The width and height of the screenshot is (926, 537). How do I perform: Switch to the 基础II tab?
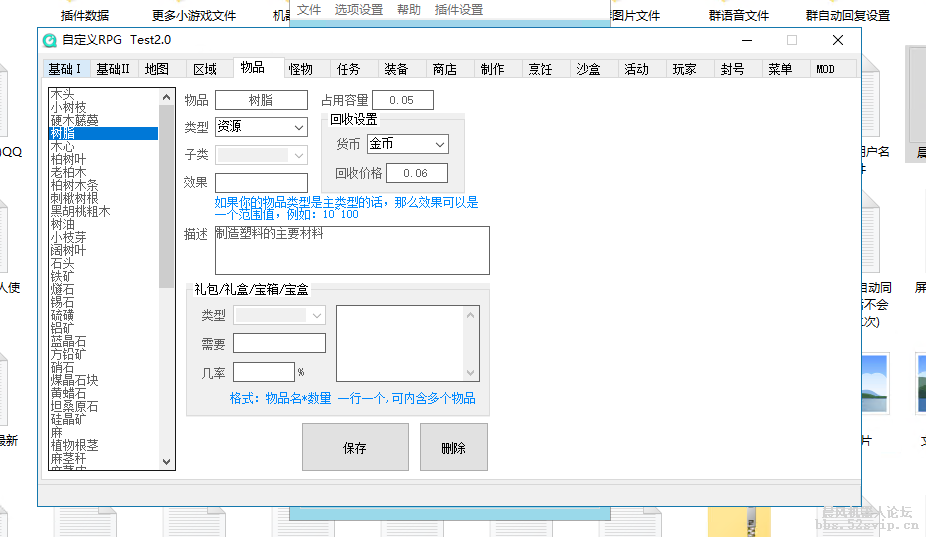pyautogui.click(x=113, y=69)
